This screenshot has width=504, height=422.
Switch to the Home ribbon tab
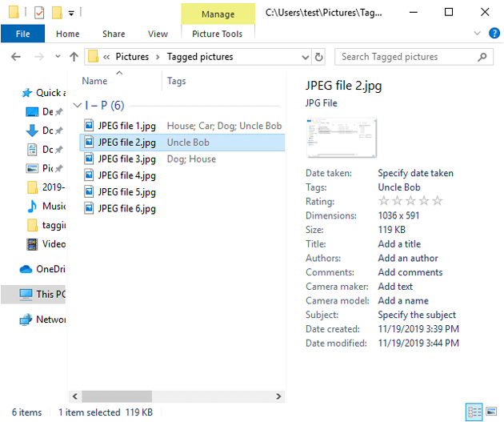pyautogui.click(x=67, y=34)
